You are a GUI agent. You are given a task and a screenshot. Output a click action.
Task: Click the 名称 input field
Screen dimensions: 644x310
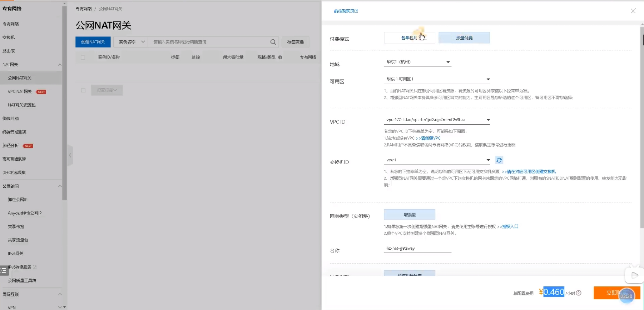(x=417, y=249)
